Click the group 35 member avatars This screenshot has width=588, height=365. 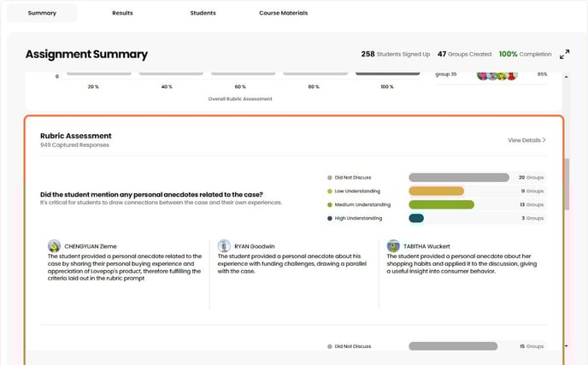pyautogui.click(x=497, y=75)
